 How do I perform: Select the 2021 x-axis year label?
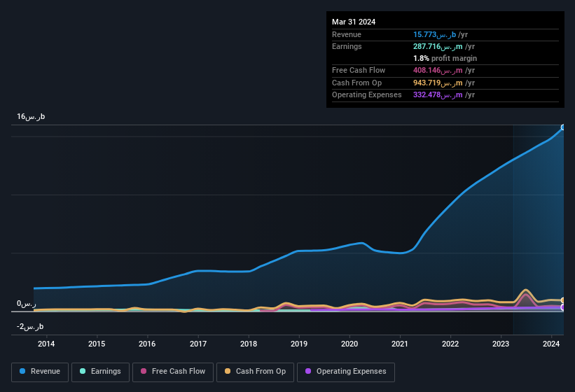pos(400,344)
